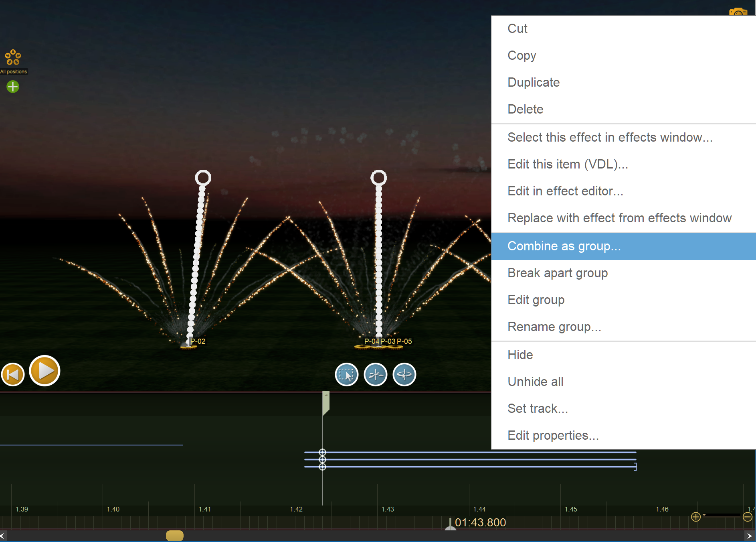
Task: Select position P-05 in the scene
Action: click(x=404, y=341)
